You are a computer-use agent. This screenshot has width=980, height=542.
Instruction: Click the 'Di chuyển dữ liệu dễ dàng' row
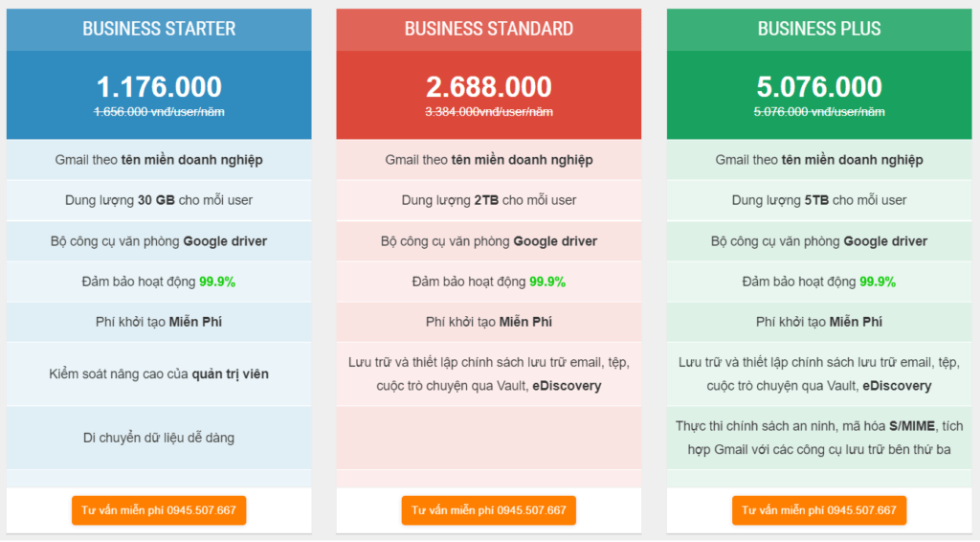pyautogui.click(x=159, y=438)
